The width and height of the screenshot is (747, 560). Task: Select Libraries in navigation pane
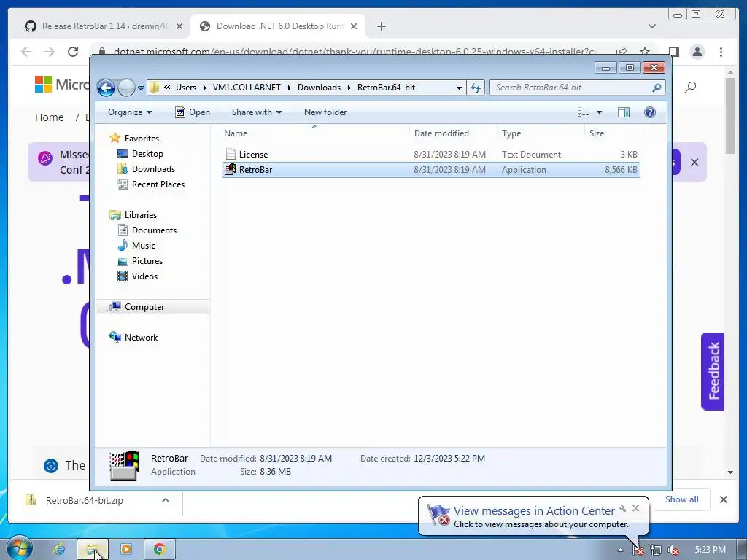141,215
